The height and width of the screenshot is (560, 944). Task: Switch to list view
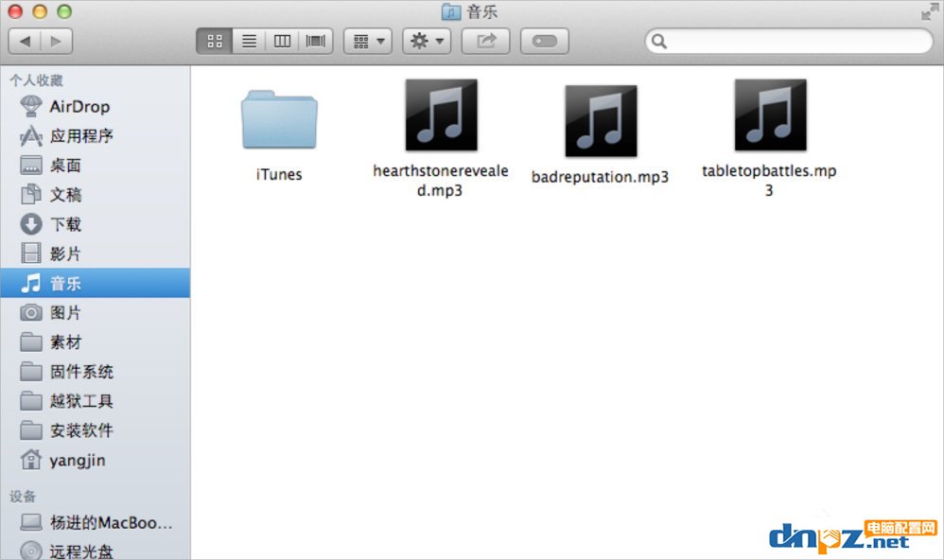(249, 41)
